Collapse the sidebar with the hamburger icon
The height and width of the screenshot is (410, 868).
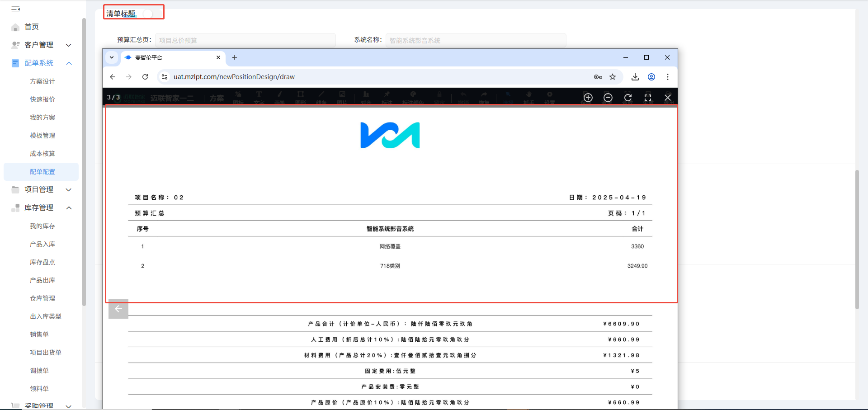coord(15,9)
